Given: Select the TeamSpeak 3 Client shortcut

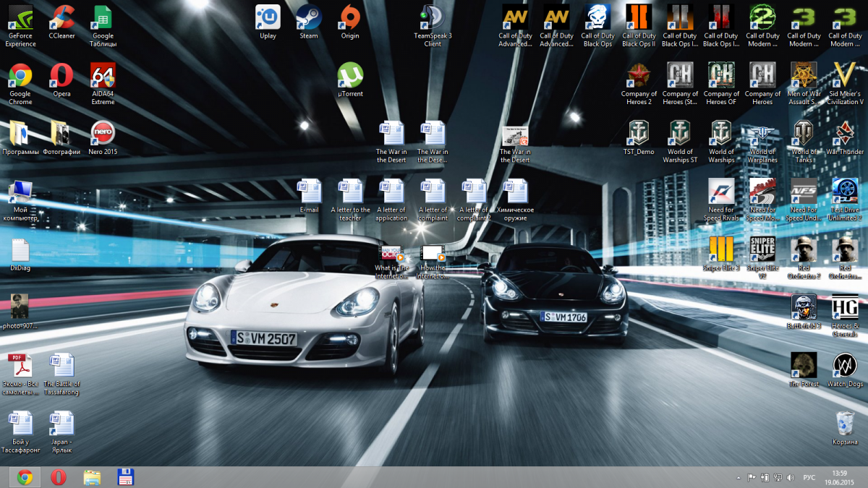Looking at the screenshot, I should coord(433,18).
